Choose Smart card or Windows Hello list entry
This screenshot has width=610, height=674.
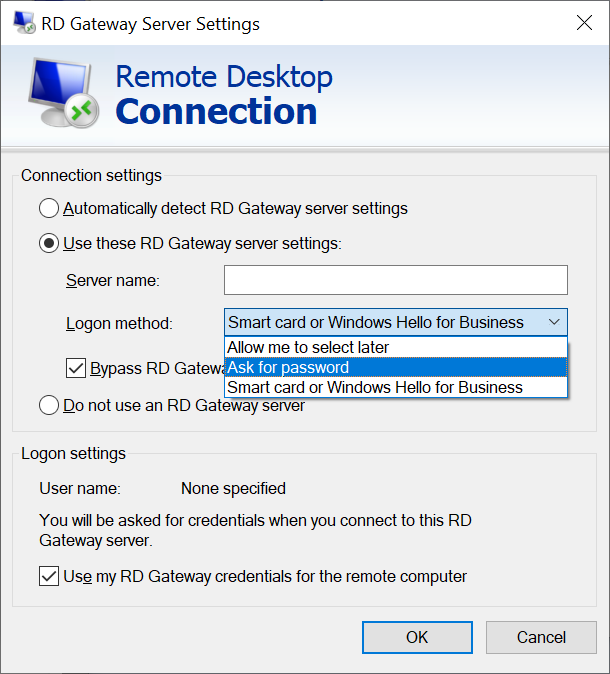(395, 387)
